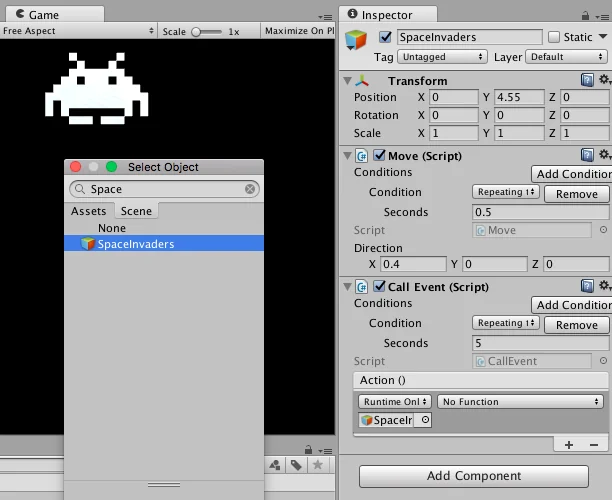
Task: Enable the Static checkbox
Action: [554, 37]
